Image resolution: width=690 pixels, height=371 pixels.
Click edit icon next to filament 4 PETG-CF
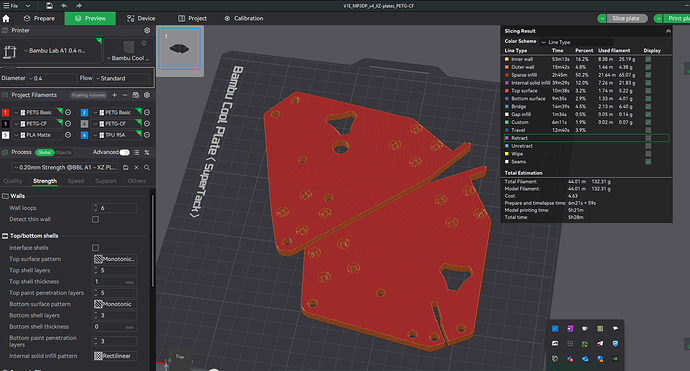click(147, 124)
